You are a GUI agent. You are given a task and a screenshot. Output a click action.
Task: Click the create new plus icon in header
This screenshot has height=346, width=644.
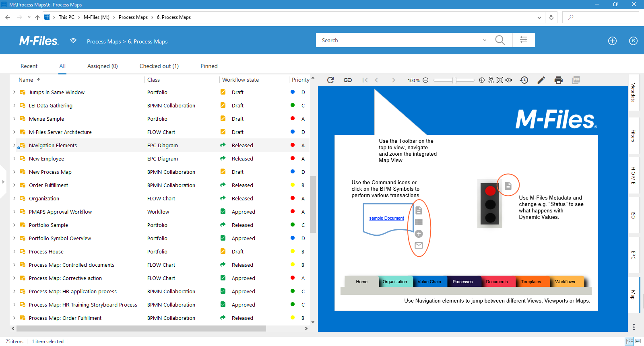pos(612,41)
